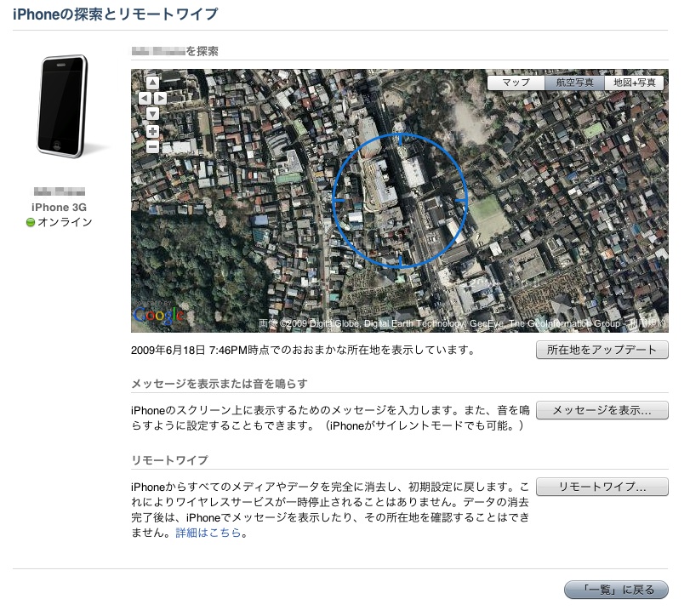Open the メッセージを表示... dialog

602,410
